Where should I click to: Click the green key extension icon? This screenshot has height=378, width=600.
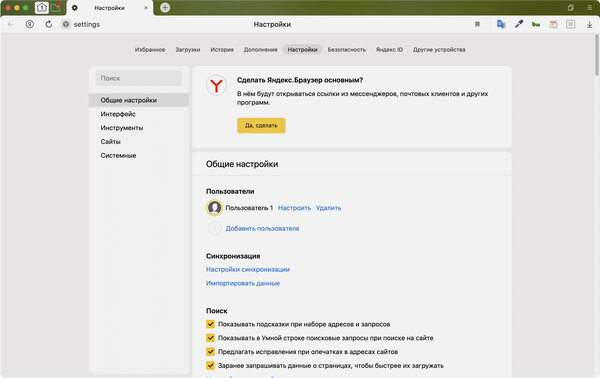(x=536, y=24)
